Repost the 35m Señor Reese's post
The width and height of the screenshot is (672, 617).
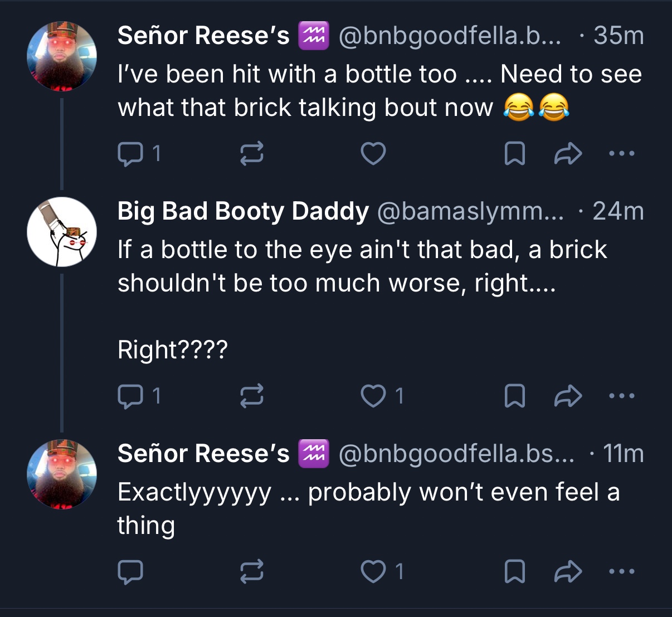tap(251, 154)
